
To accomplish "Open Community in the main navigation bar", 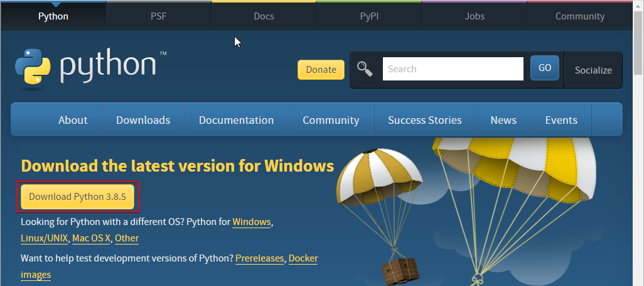I will (x=331, y=120).
